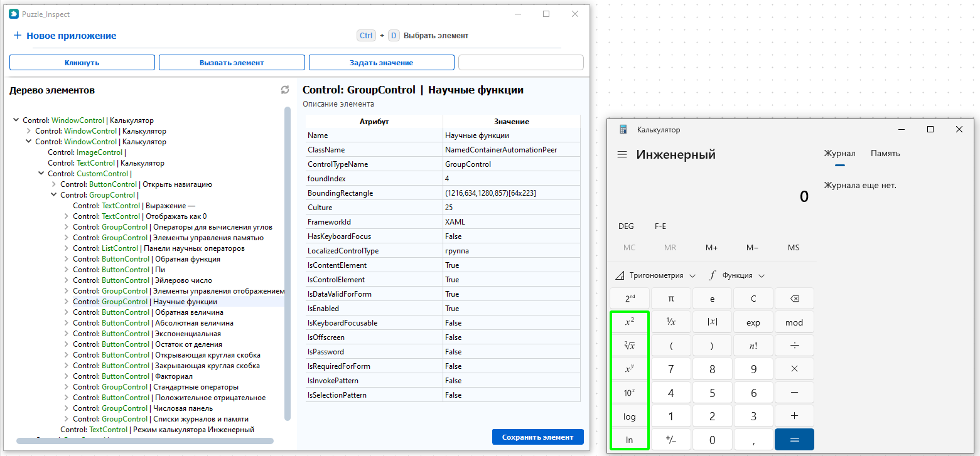Click the mod key in calculator

coord(794,322)
